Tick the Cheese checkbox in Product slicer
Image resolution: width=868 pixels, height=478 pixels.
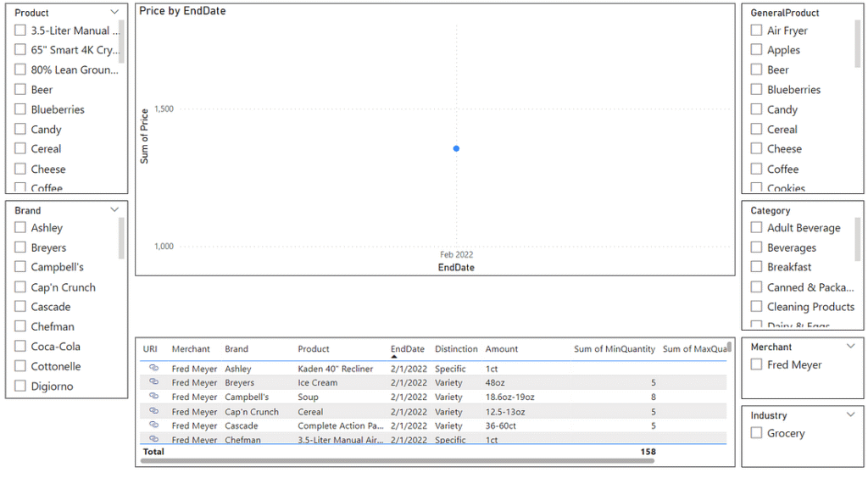(20, 168)
